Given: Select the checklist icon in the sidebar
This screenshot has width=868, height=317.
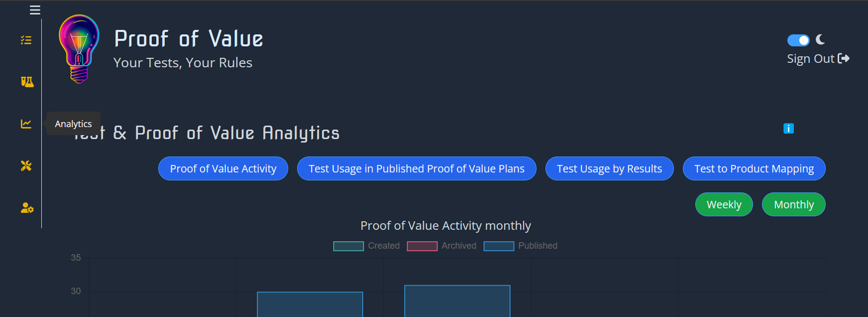Looking at the screenshot, I should (x=26, y=40).
